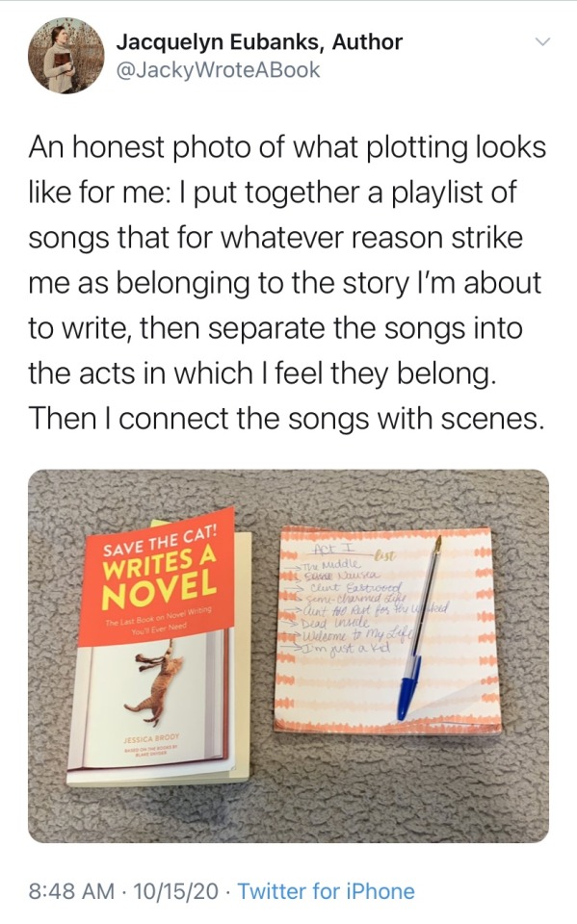Click the 10/15/20 tweet date
This screenshot has width=577, height=924.
click(175, 890)
